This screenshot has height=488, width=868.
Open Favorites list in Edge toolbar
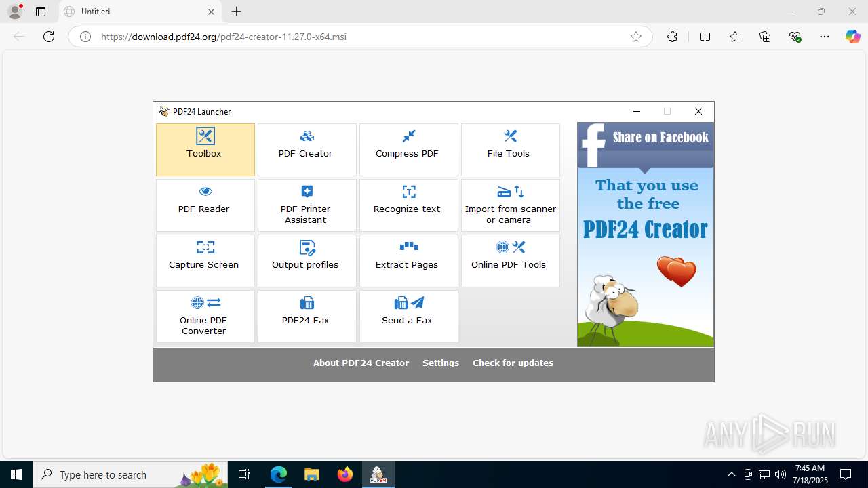point(735,37)
